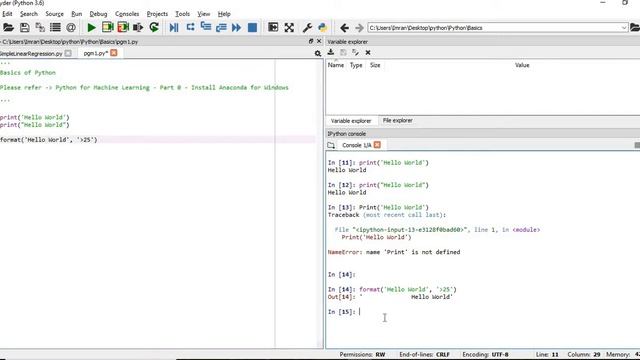Screen dimensions: 640x360
Task: Go forward with right arrow
Action: point(359,28)
